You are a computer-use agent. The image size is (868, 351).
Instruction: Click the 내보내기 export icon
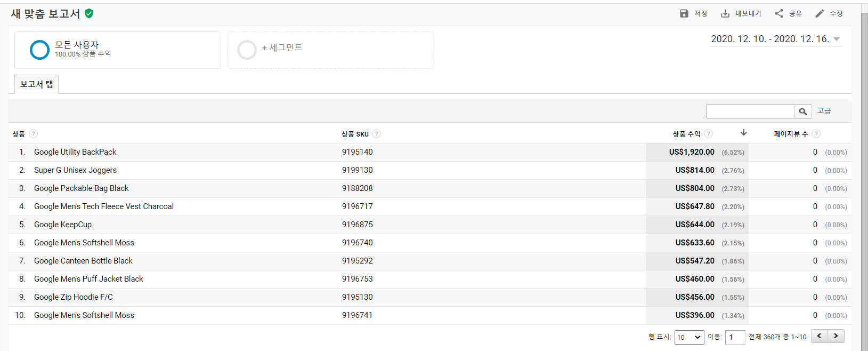pos(725,13)
